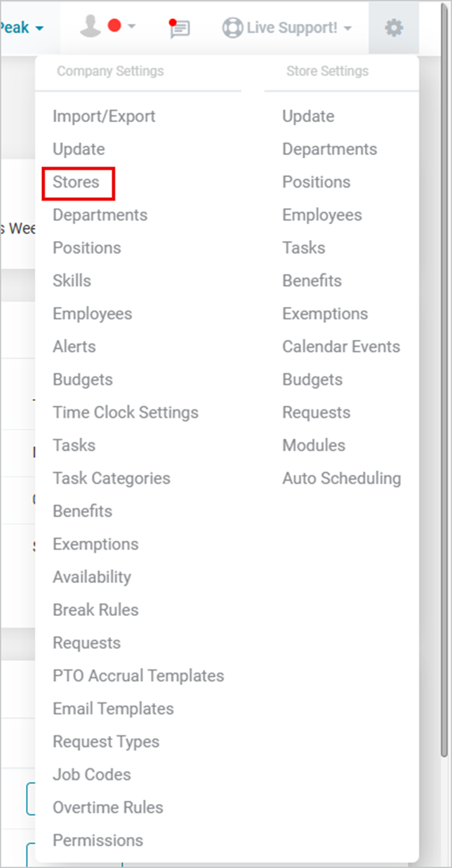This screenshot has height=868, width=452.
Task: Choose Time Clock Settings
Action: point(126,413)
